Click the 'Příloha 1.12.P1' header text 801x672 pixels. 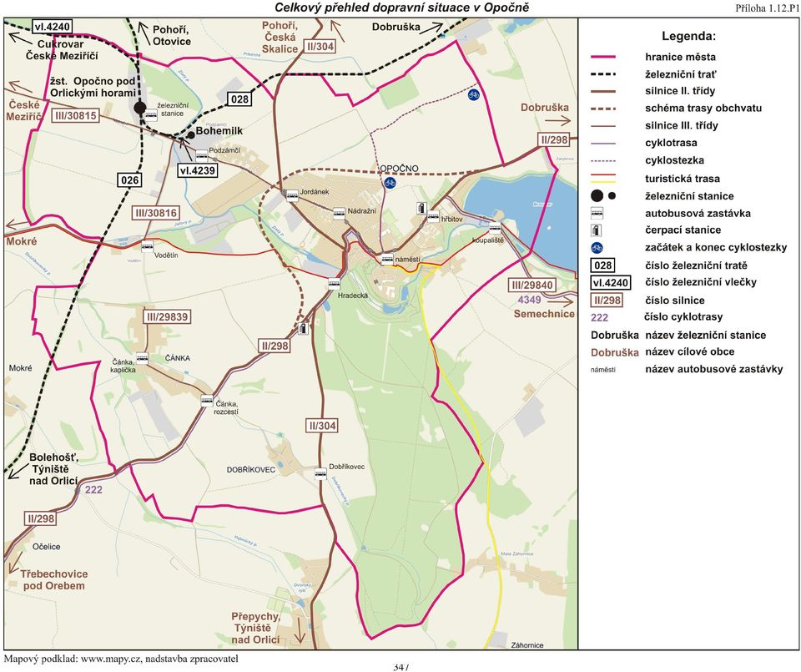768,8
